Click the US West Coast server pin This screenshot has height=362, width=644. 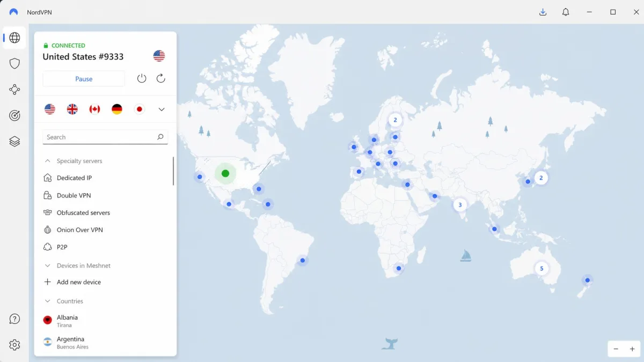click(200, 176)
